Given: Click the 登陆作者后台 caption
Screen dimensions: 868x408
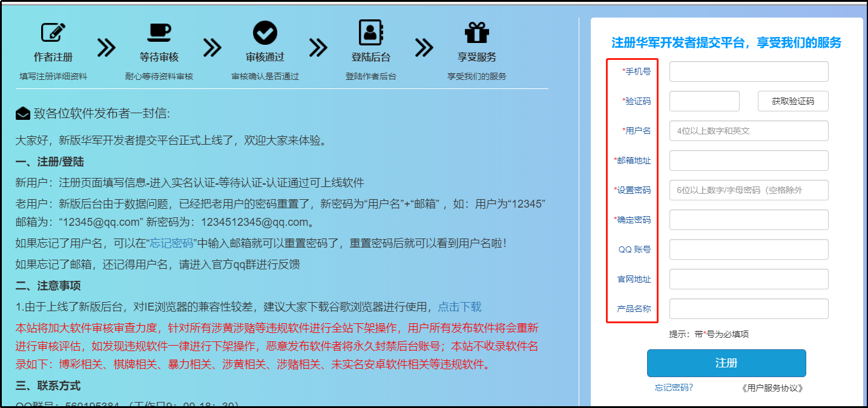Looking at the screenshot, I should click(x=371, y=77).
